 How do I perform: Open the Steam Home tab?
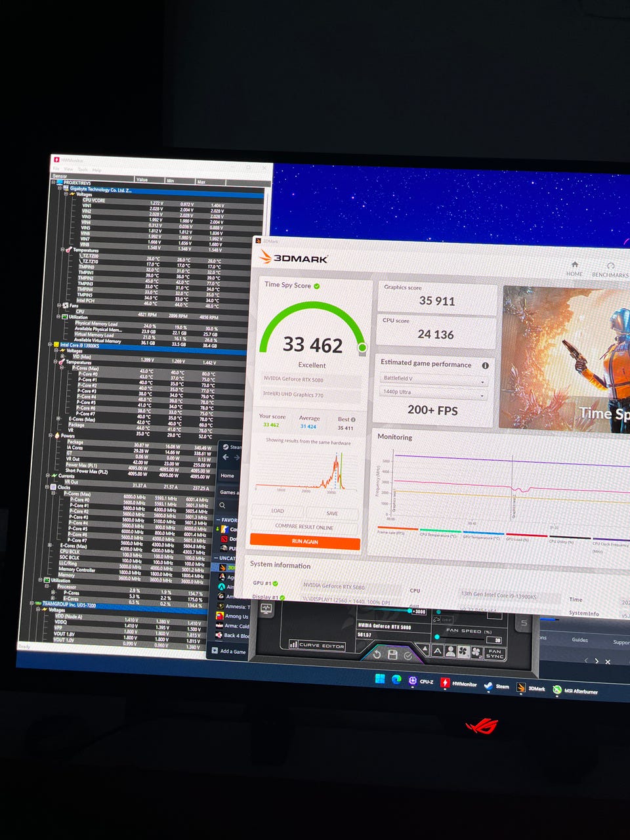(228, 475)
